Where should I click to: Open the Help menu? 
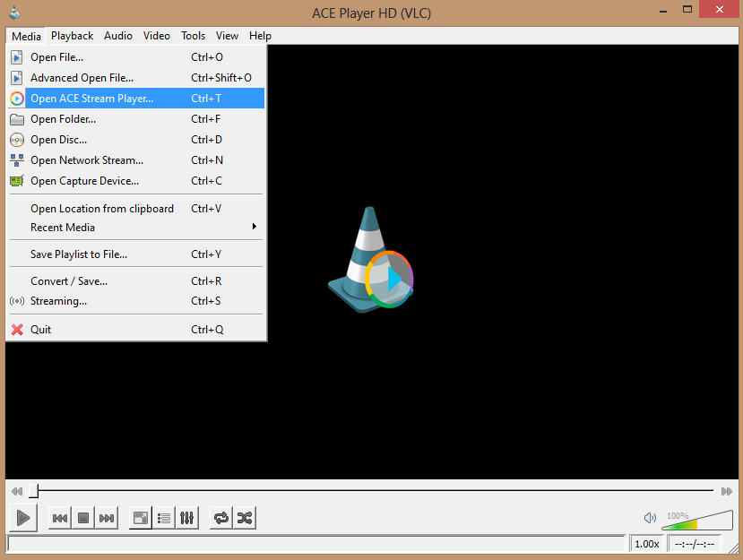[260, 36]
